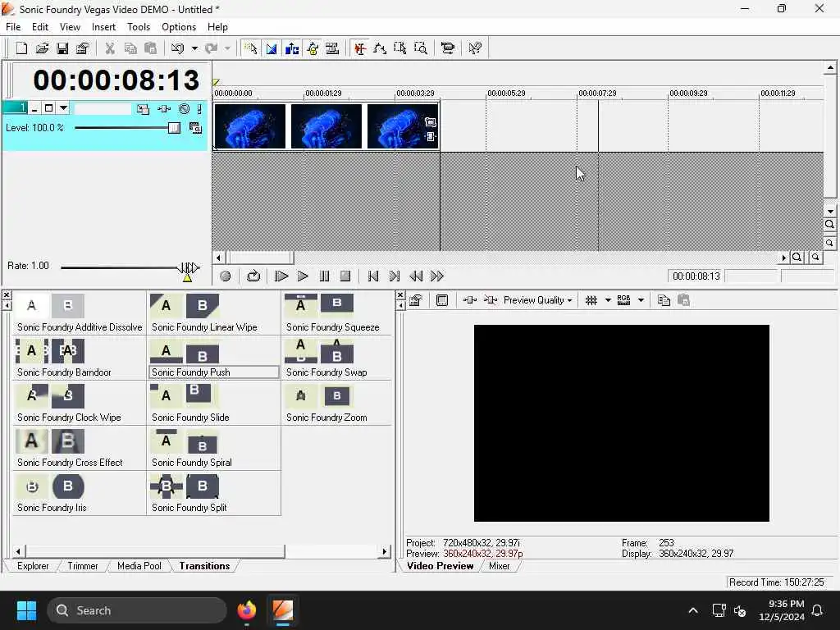The width and height of the screenshot is (840, 630).
Task: Select the Envelope edit tool
Action: pyautogui.click(x=380, y=48)
